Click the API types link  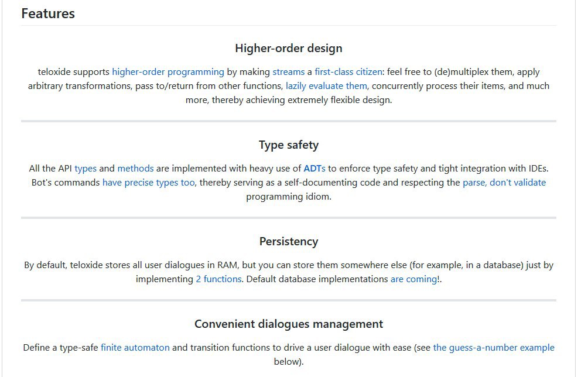click(86, 169)
